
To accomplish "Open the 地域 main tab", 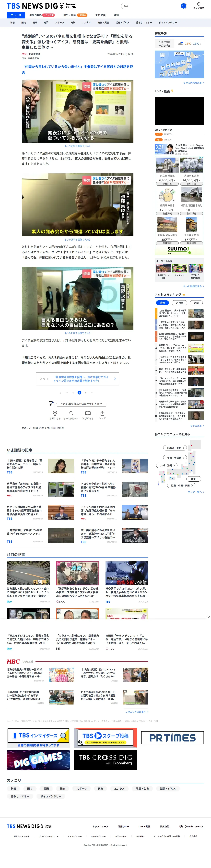I will 116,15.
